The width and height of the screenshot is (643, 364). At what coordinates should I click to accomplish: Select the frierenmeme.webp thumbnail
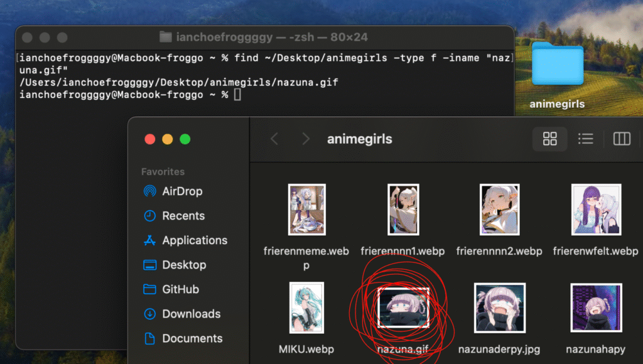tap(306, 210)
